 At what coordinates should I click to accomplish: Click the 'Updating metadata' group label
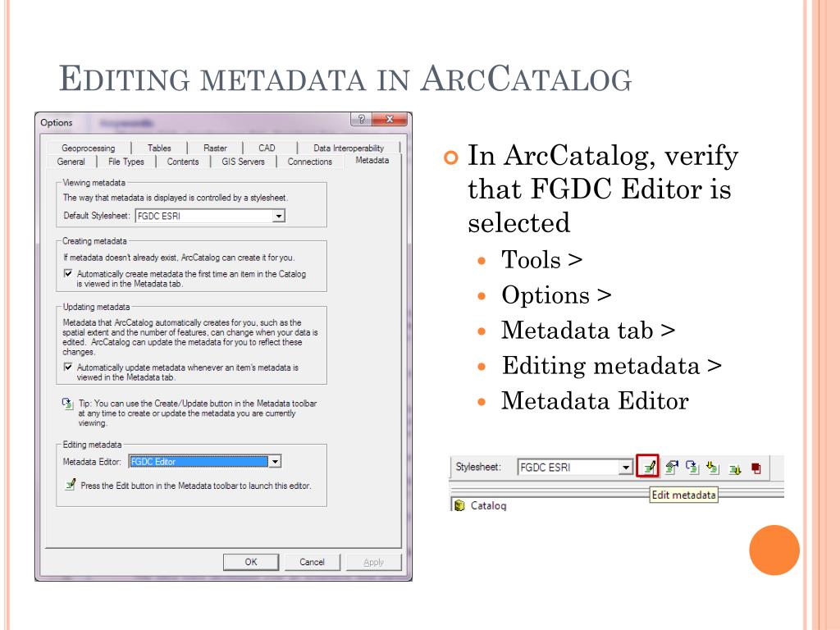pyautogui.click(x=97, y=307)
